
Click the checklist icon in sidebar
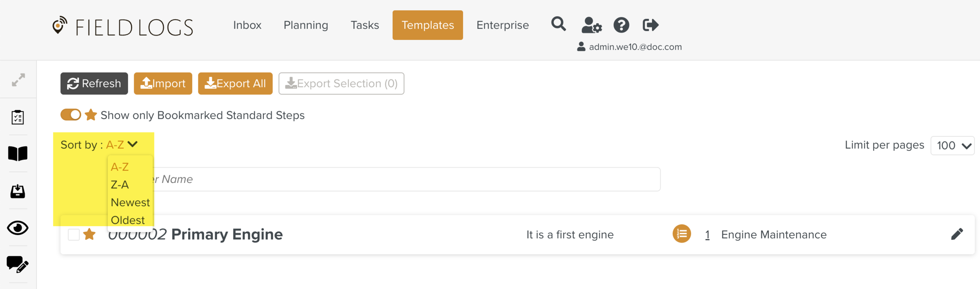[18, 117]
